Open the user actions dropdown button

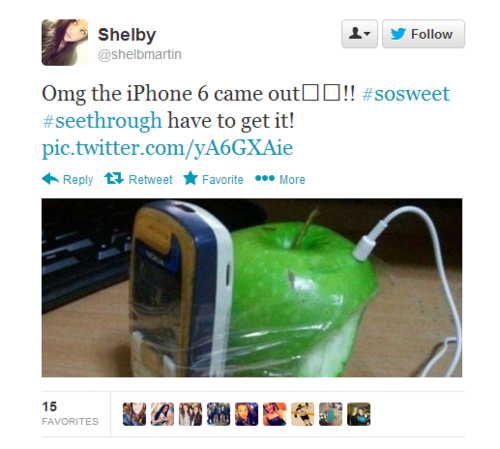(359, 34)
